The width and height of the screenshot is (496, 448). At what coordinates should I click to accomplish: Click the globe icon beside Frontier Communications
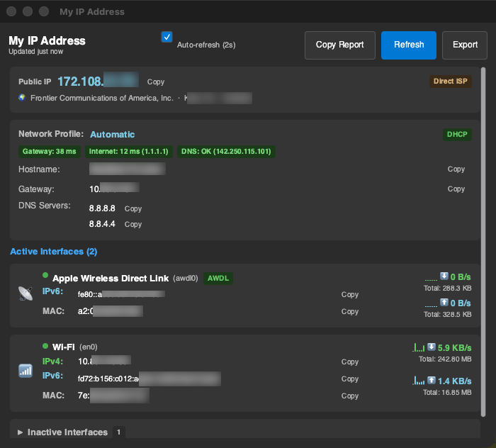(22, 98)
